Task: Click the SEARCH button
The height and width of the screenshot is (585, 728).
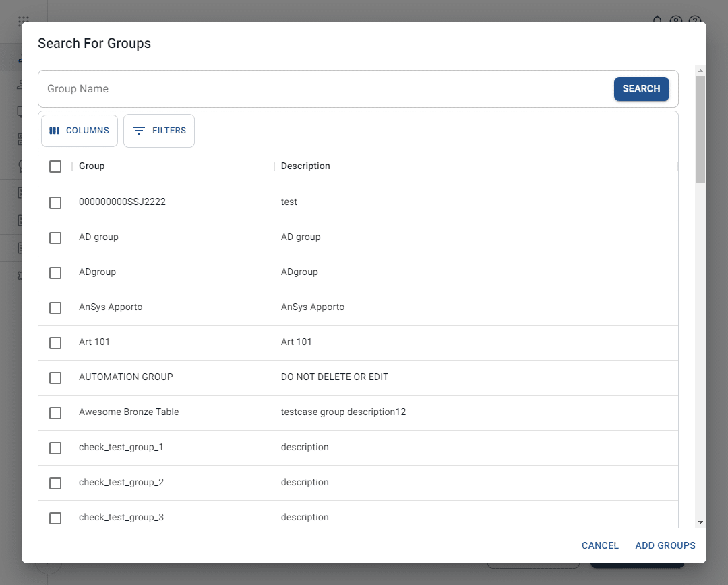Action: pos(641,88)
